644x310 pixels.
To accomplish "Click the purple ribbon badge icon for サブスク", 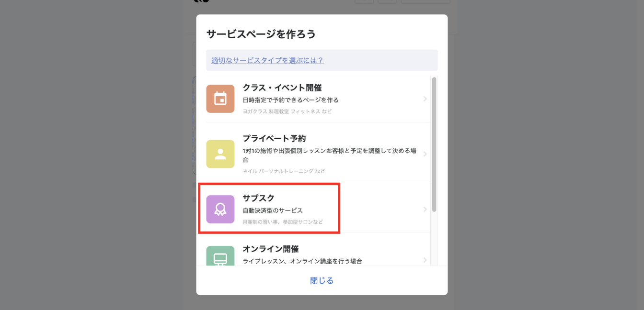I will 220,209.
